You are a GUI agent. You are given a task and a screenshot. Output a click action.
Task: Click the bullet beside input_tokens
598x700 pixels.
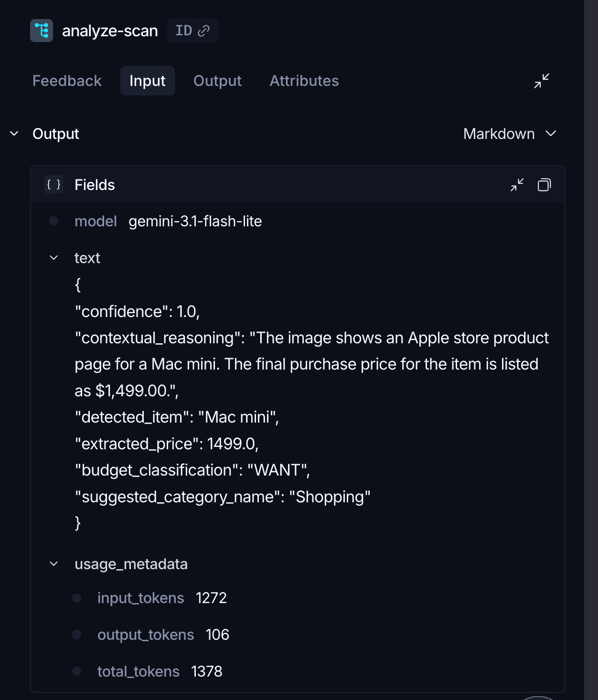click(76, 598)
